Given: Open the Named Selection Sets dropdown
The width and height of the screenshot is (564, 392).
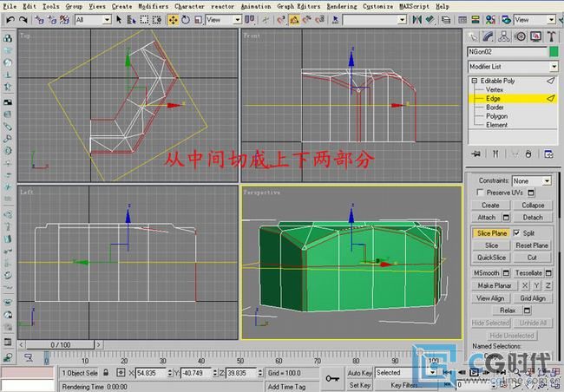Looking at the screenshot, I should [375, 20].
